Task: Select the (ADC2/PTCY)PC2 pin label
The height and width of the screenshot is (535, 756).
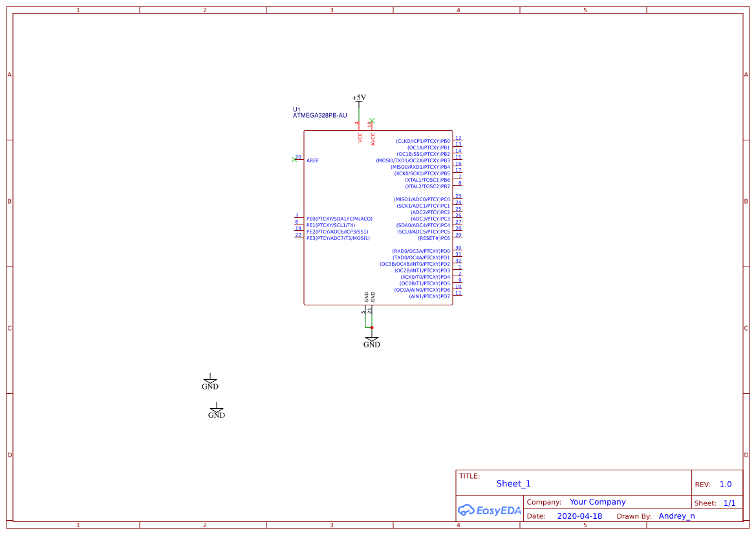Action: coord(430,212)
